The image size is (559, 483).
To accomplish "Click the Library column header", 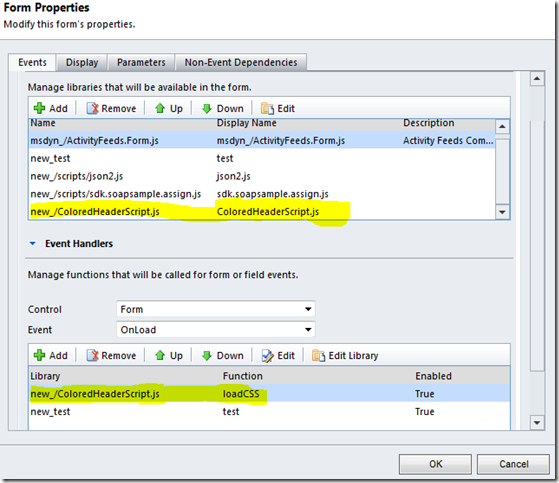I will pyautogui.click(x=45, y=376).
